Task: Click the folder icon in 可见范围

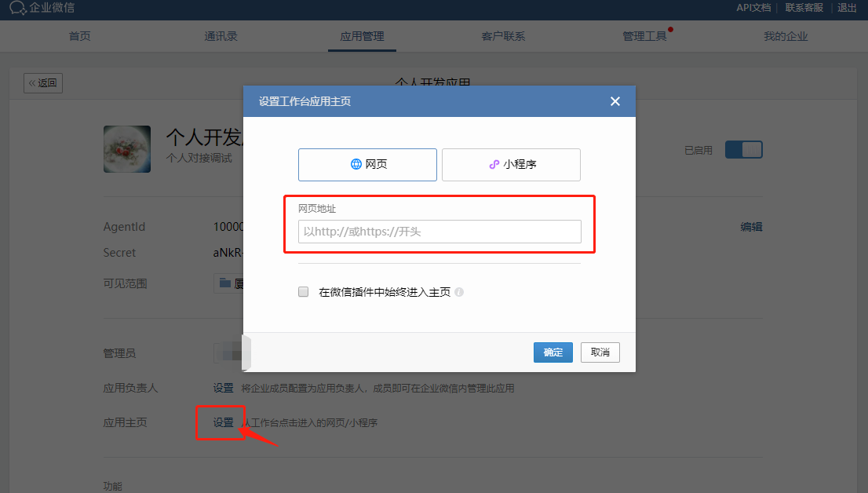Action: pos(224,283)
